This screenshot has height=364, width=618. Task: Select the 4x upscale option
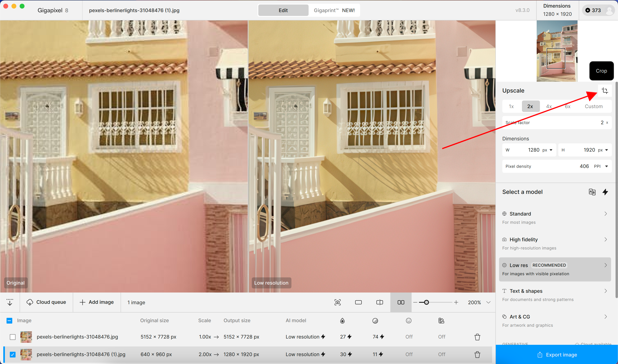pyautogui.click(x=549, y=106)
